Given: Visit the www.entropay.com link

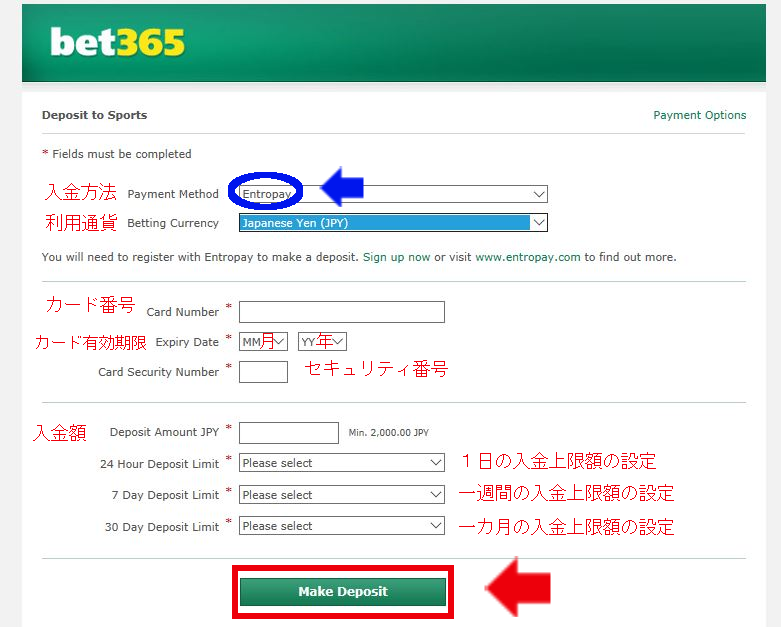Looking at the screenshot, I should pyautogui.click(x=527, y=257).
